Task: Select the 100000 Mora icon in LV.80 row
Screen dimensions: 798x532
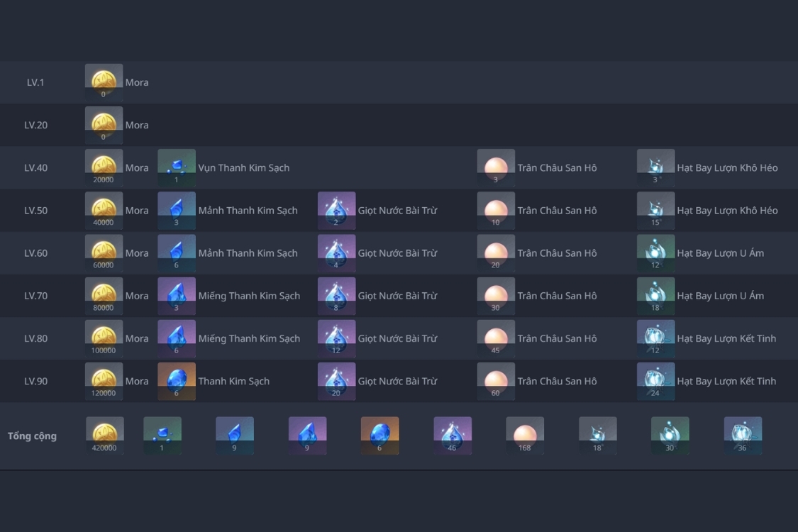Action: point(104,338)
